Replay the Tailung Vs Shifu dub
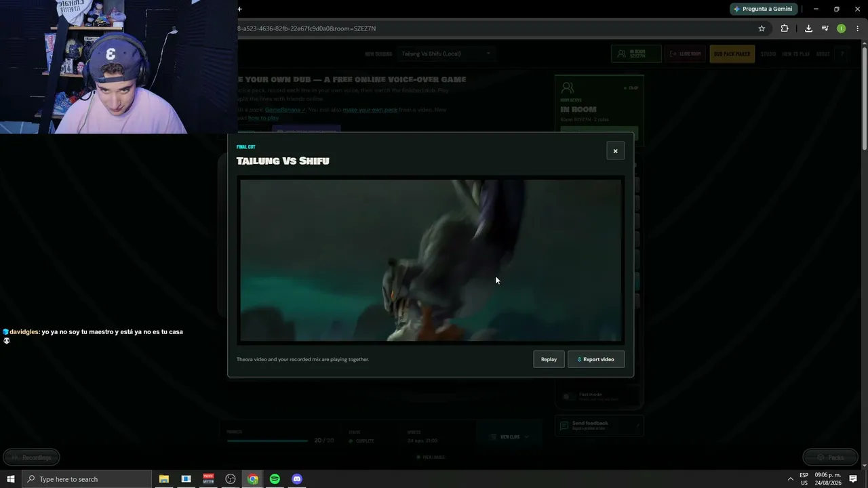Screen dimensions: 868x488 [x=549, y=359]
